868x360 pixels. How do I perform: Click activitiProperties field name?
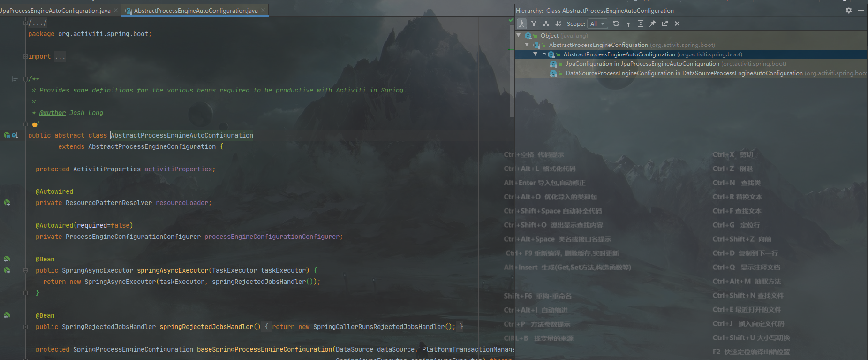pos(178,169)
